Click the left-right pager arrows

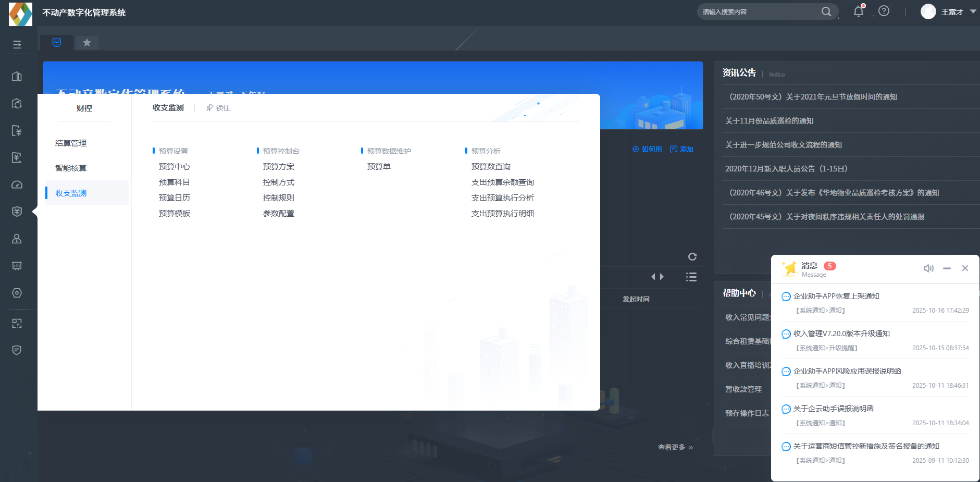(x=658, y=277)
